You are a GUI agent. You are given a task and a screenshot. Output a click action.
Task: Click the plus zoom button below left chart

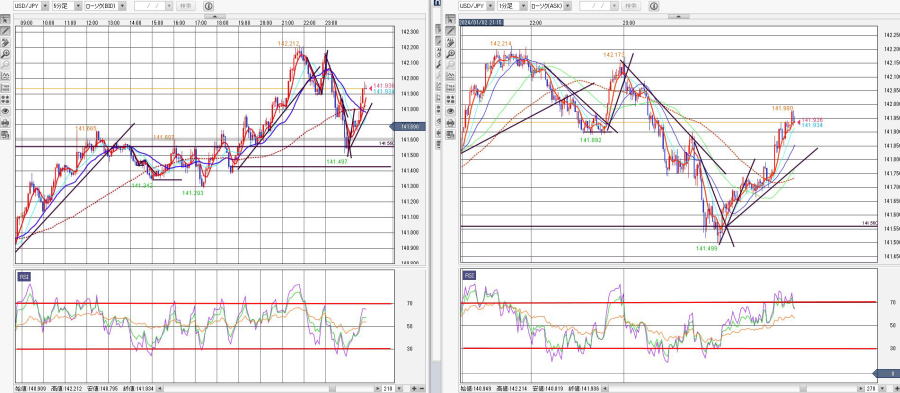point(414,388)
